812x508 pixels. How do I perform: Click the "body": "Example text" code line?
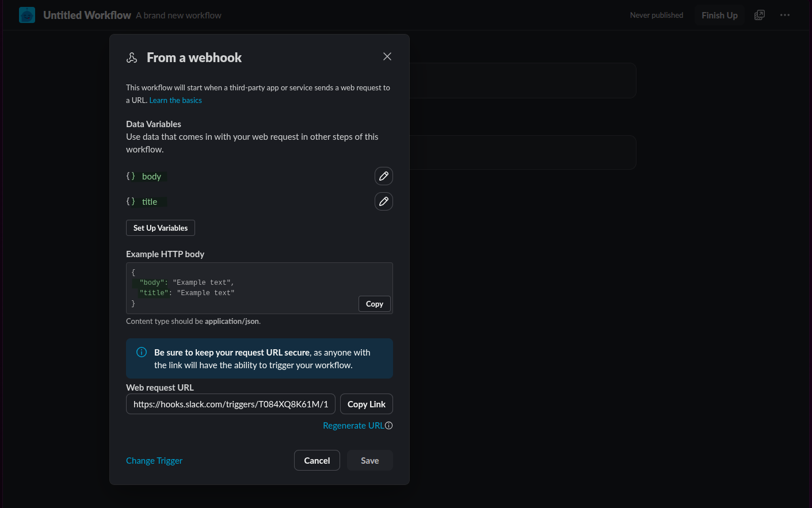click(x=186, y=282)
